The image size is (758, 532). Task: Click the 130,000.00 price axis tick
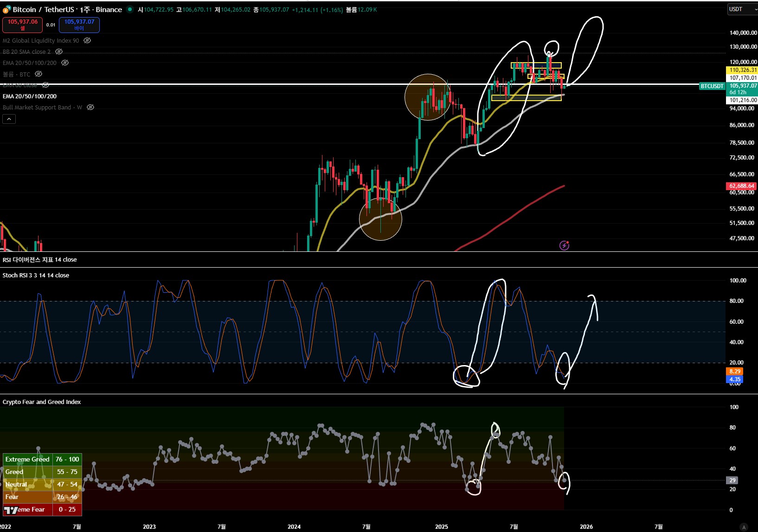pyautogui.click(x=743, y=47)
